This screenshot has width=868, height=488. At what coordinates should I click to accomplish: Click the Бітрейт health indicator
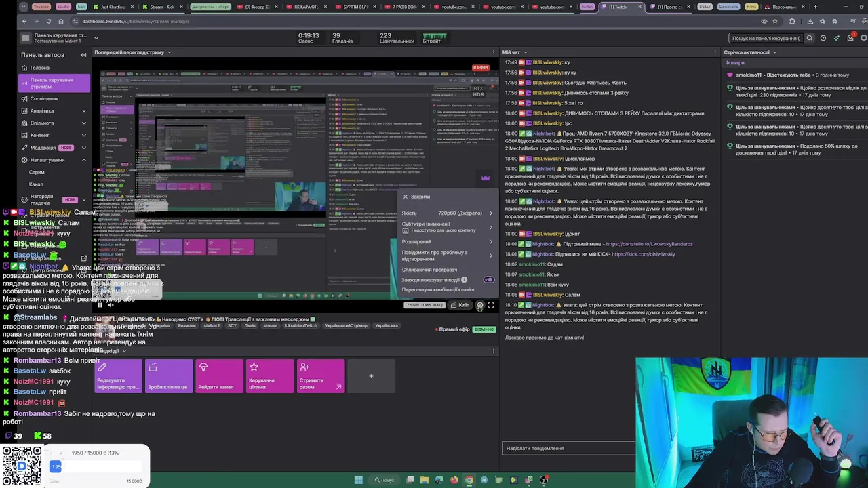coord(434,38)
